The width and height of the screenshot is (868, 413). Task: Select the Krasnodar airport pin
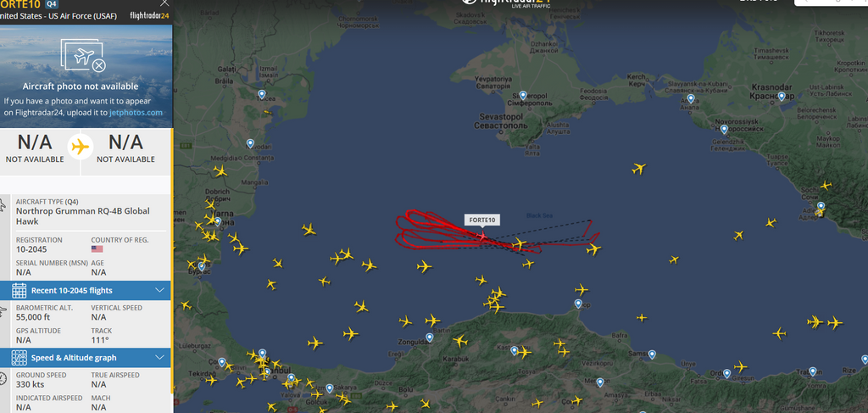(781, 97)
